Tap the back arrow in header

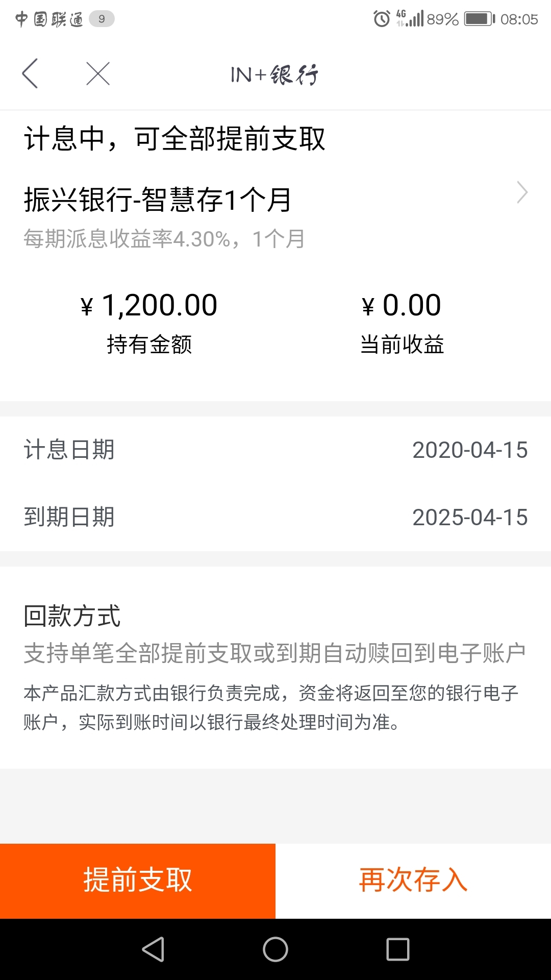(x=30, y=73)
